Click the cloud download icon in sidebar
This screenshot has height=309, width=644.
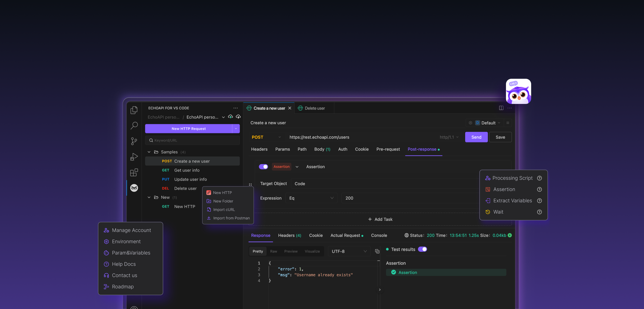tap(238, 117)
